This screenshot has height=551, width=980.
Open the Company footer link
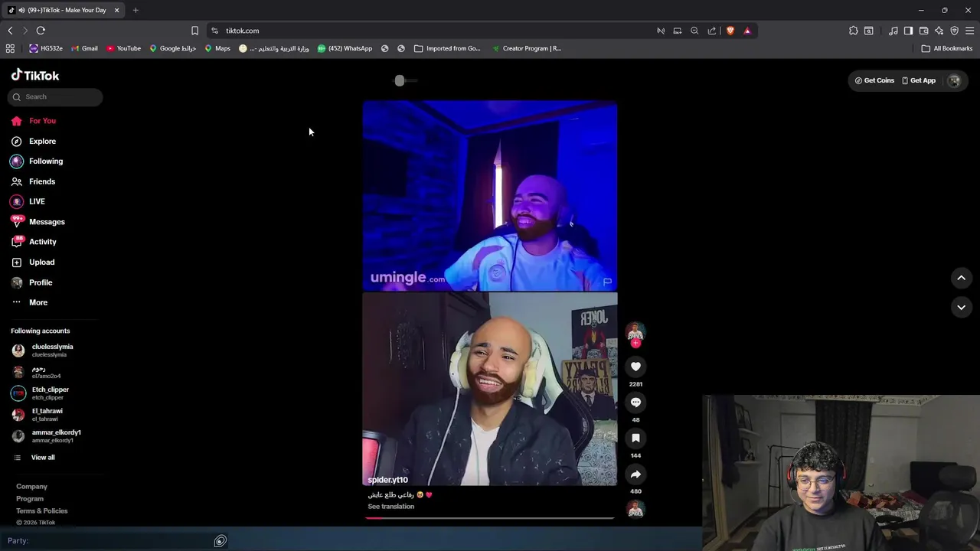(31, 487)
